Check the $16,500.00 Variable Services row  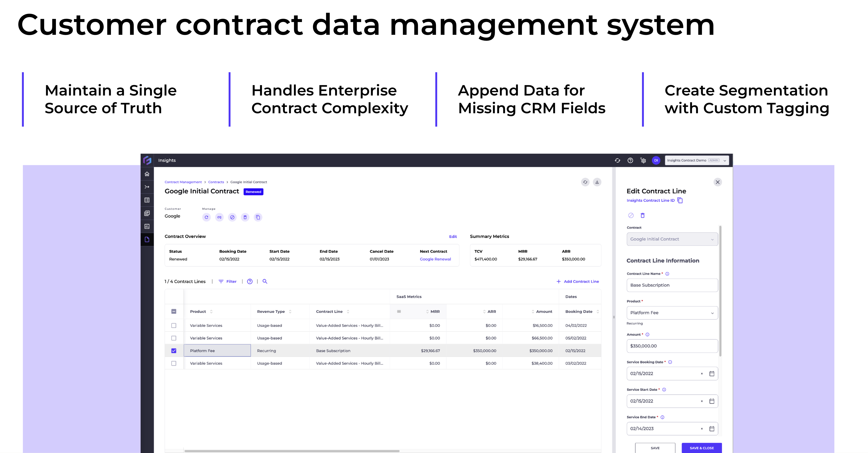click(x=174, y=326)
